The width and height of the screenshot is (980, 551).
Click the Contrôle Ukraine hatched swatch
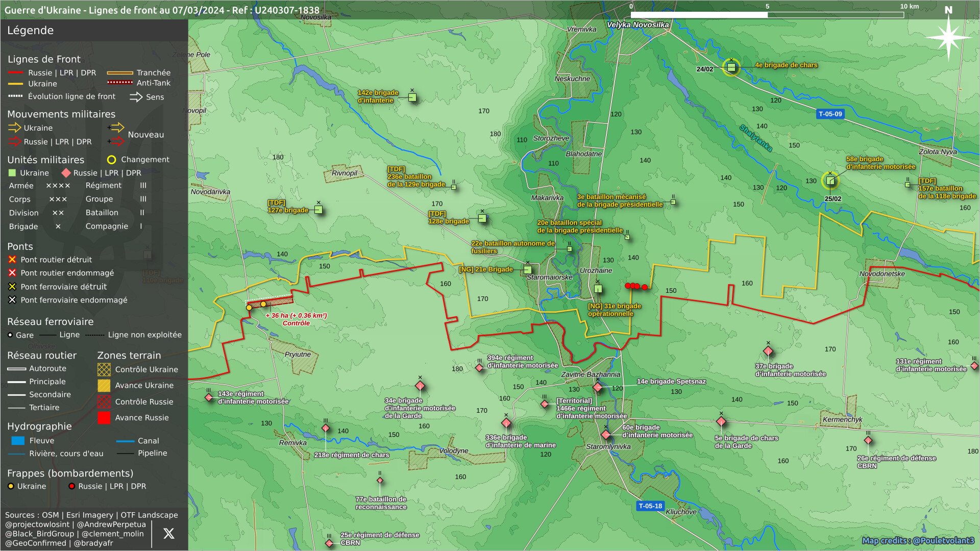click(x=104, y=369)
